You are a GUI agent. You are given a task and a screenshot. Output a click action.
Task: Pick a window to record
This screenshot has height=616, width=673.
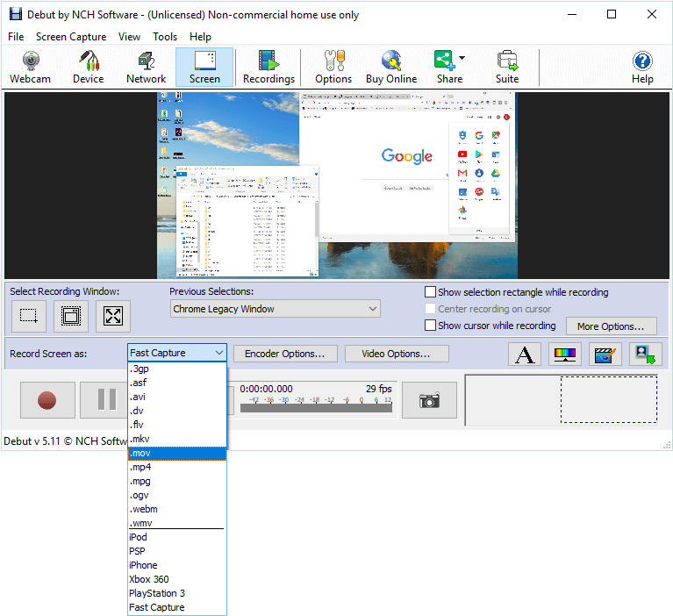tap(71, 317)
